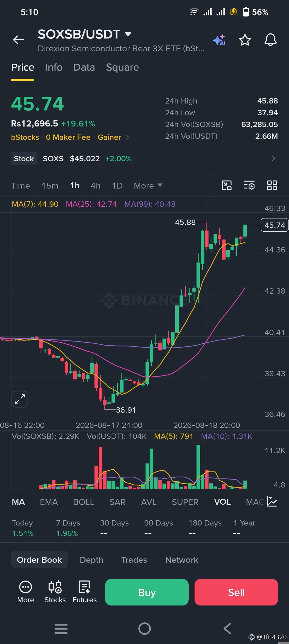This screenshot has height=644, width=289.
Task: Switch to the Data tab
Action: click(x=84, y=67)
